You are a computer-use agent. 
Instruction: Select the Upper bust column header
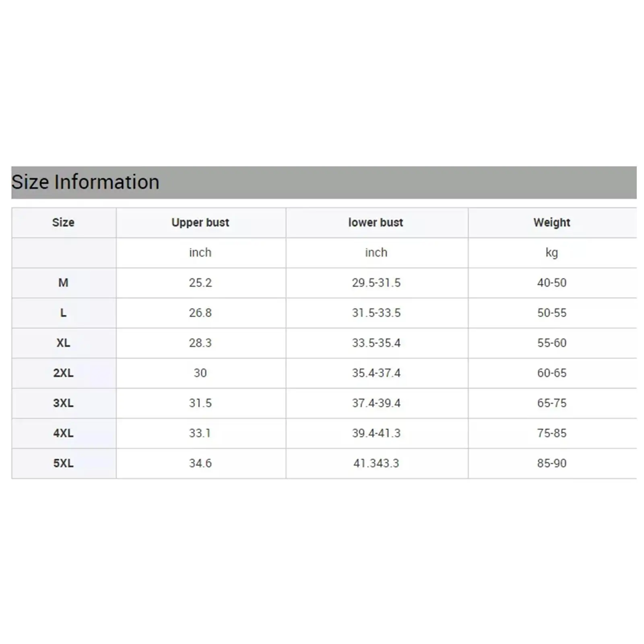[x=200, y=223]
